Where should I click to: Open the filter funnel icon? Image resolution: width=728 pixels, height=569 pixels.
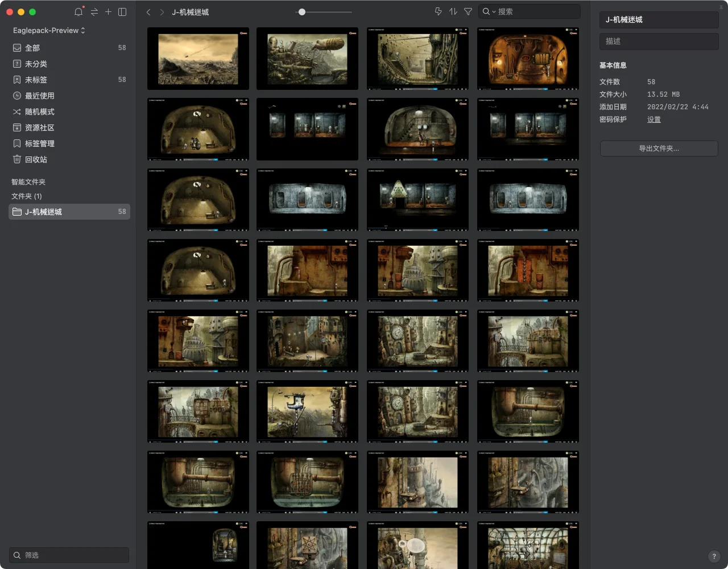(x=468, y=11)
